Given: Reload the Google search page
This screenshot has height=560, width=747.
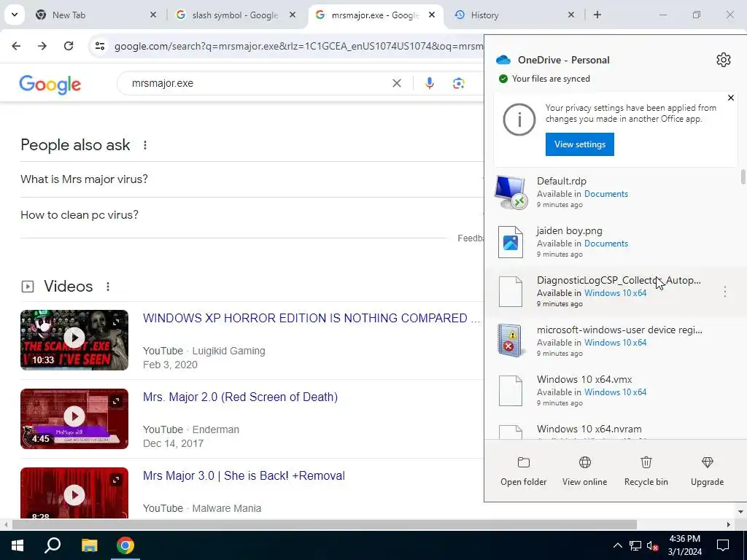Looking at the screenshot, I should [x=69, y=46].
